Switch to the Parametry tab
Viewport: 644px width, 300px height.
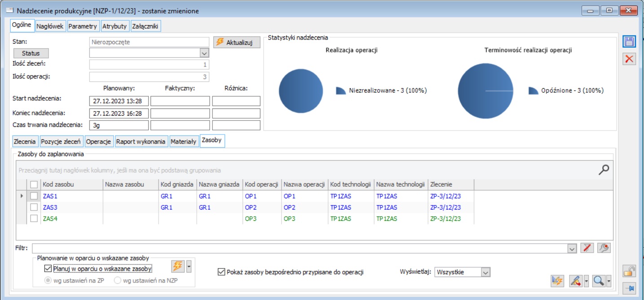click(83, 26)
